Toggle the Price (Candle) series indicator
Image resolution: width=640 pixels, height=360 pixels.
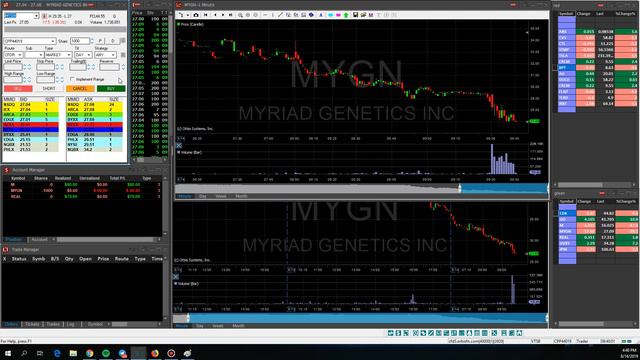point(179,24)
